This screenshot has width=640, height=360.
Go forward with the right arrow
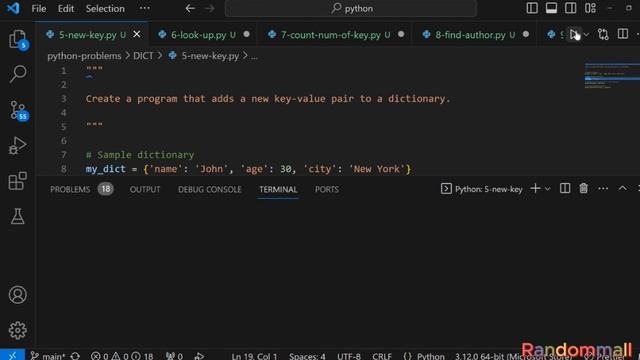pos(209,8)
